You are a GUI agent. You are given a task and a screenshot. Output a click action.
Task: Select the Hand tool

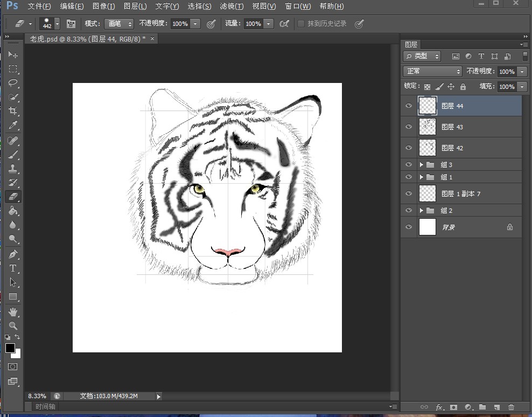[13, 312]
